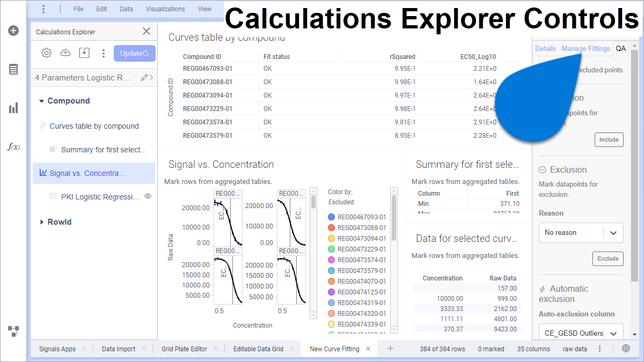Switch to the Editable Data Grid tab

(x=258, y=349)
